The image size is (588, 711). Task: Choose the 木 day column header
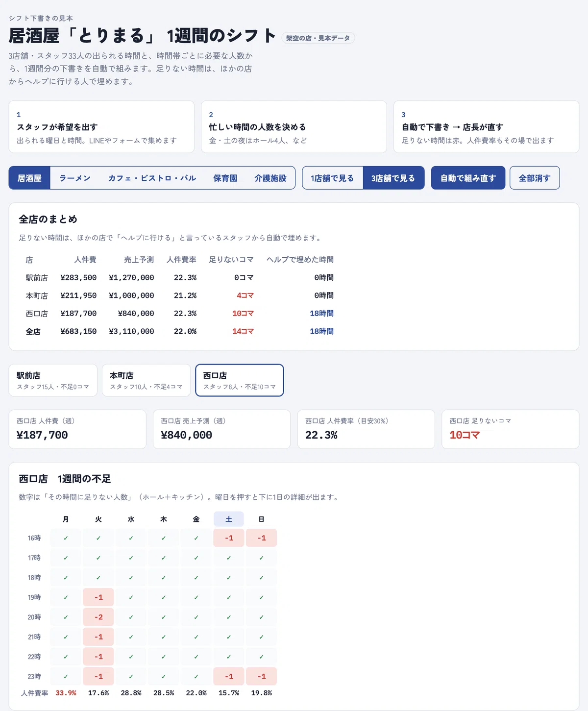click(164, 519)
